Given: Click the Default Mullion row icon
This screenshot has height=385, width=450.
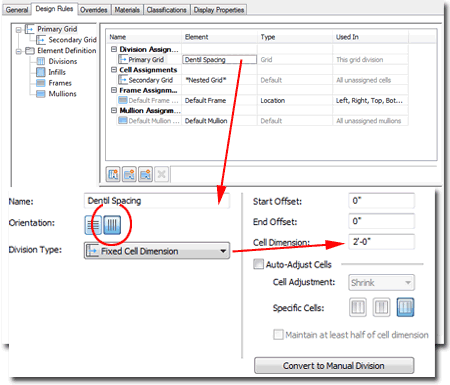Looking at the screenshot, I should pyautogui.click(x=123, y=120).
